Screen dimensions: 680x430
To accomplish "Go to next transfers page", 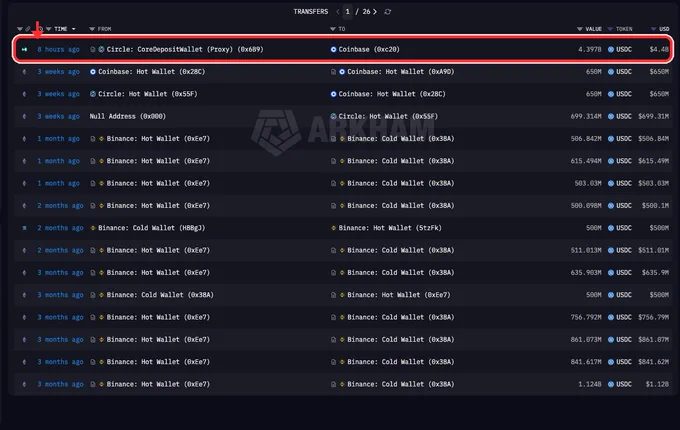I will pos(375,12).
